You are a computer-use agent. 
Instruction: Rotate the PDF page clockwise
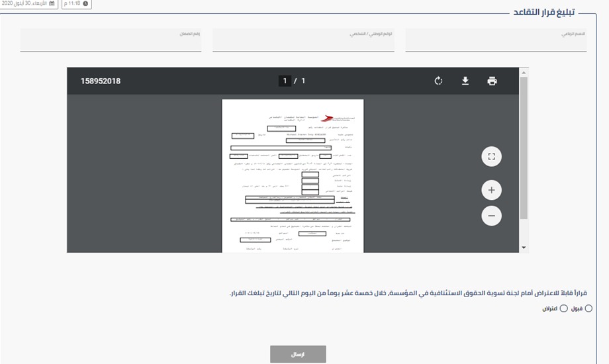tap(438, 81)
